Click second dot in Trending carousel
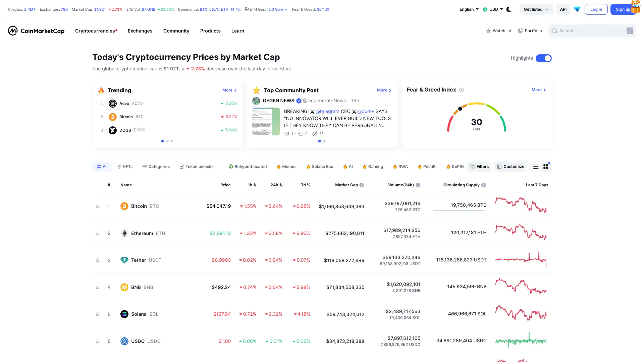 (167, 141)
